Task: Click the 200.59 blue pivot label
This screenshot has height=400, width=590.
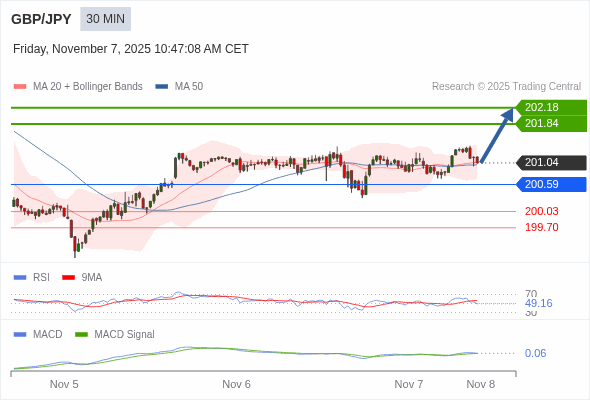Action: click(x=551, y=184)
